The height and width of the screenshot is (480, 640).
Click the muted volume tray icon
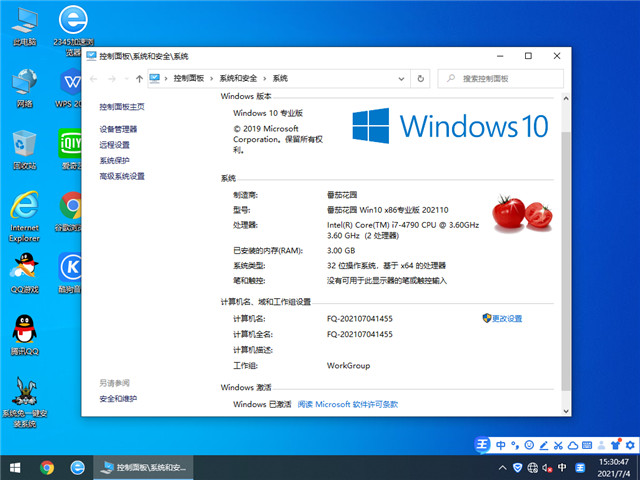click(547, 468)
